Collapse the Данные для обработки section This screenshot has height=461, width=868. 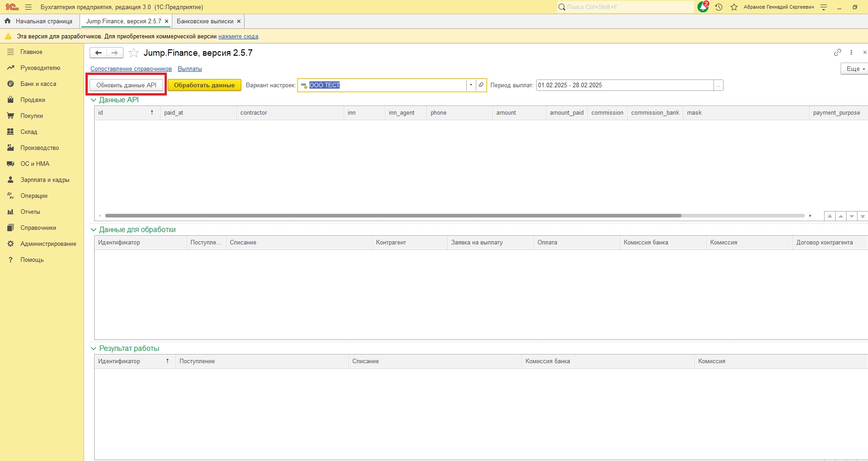tap(94, 230)
